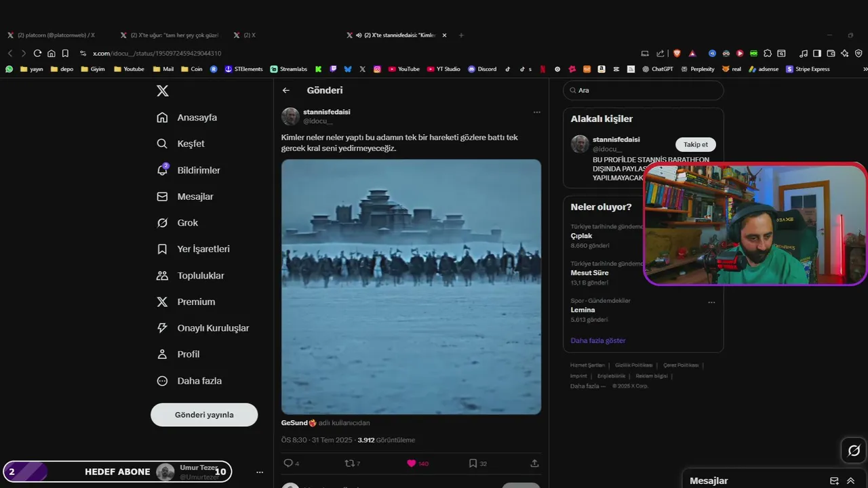This screenshot has height=488, width=868.
Task: Open GeSund source user link
Action: pos(299,423)
